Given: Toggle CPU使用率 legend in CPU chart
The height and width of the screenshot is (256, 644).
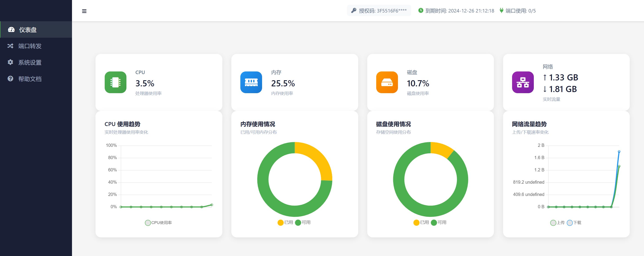Looking at the screenshot, I should [x=158, y=222].
